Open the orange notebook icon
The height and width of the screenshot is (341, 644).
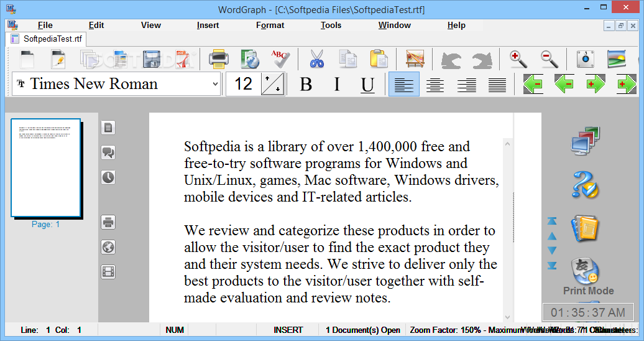[x=585, y=228]
